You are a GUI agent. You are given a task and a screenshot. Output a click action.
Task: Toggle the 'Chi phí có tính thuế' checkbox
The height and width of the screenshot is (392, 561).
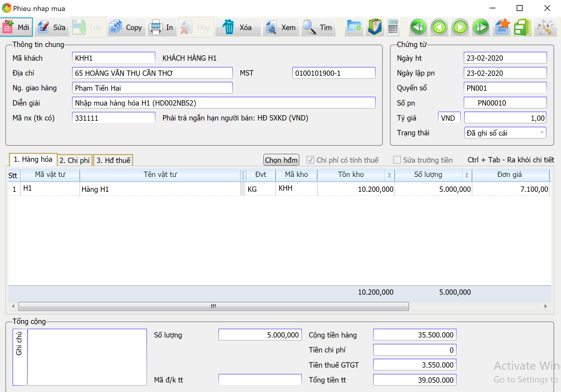(310, 160)
